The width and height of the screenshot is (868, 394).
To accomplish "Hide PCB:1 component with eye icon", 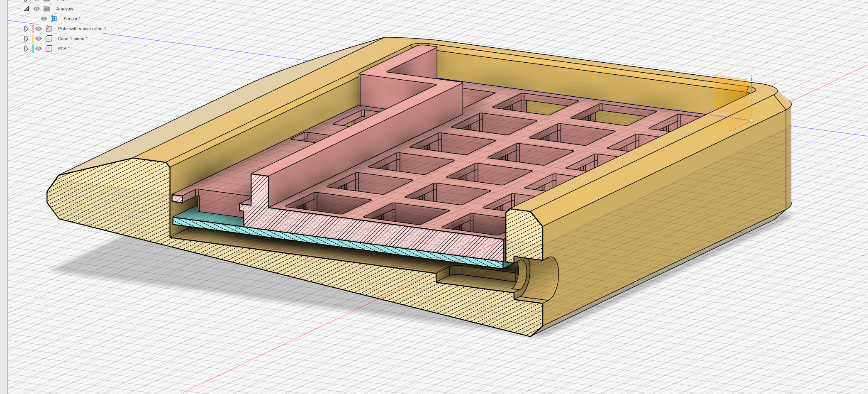I will [39, 49].
